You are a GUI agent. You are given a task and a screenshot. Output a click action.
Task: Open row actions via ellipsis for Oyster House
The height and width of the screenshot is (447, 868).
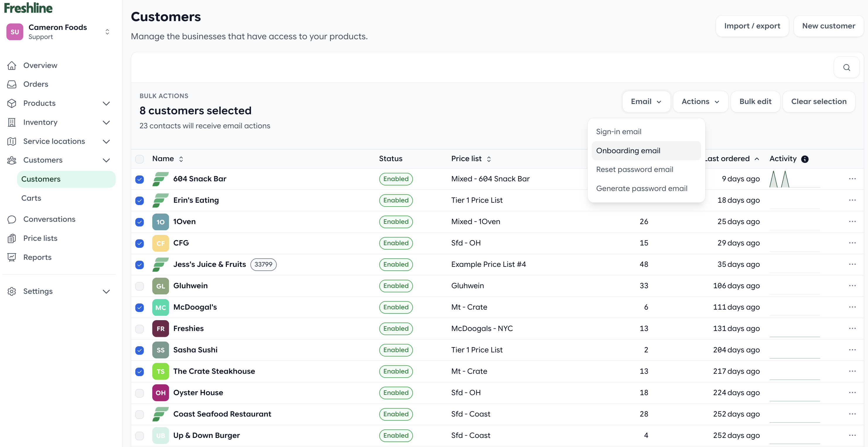pyautogui.click(x=852, y=393)
